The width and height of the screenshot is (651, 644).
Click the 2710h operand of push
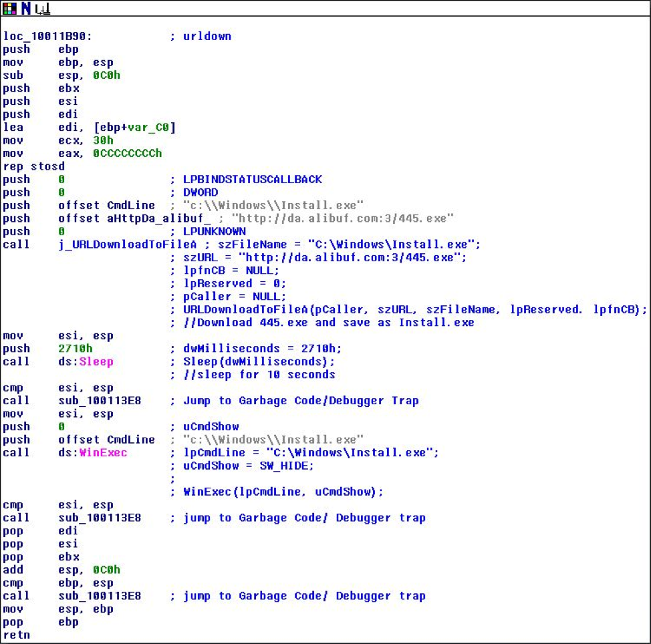[x=75, y=349]
